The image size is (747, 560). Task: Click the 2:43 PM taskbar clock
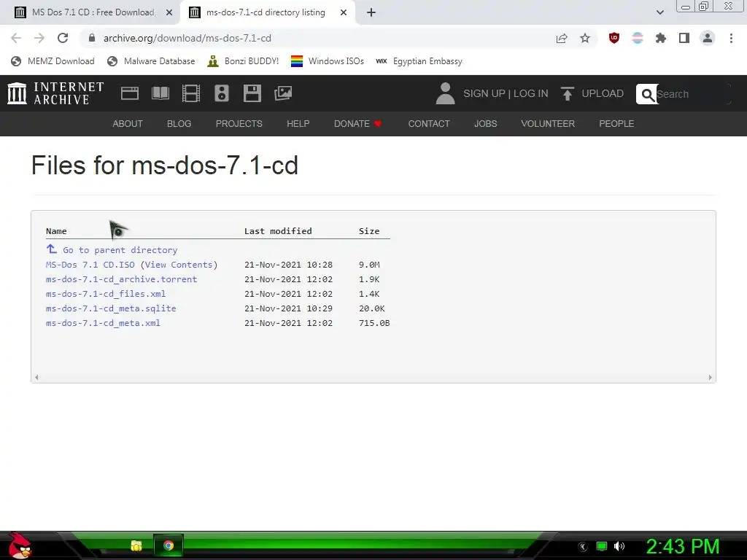[683, 546]
